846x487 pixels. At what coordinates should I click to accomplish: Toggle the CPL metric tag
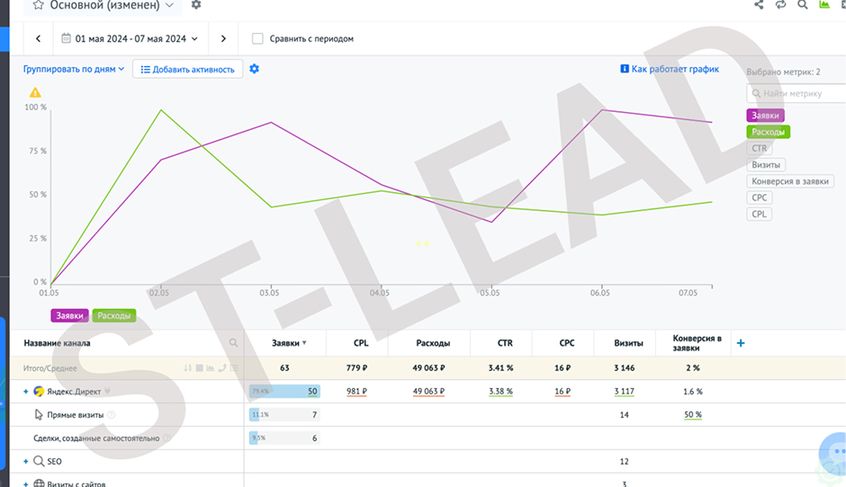click(759, 214)
